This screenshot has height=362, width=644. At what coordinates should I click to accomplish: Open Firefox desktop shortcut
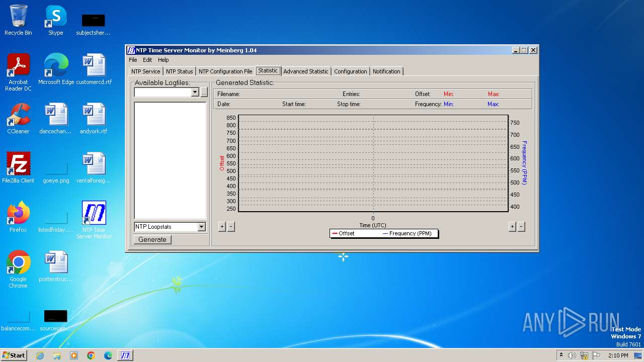pyautogui.click(x=18, y=217)
